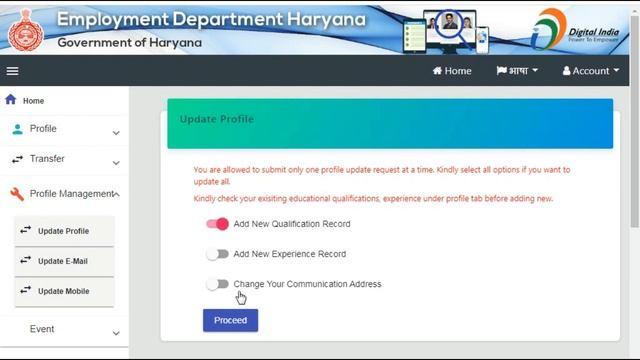The width and height of the screenshot is (640, 360).
Task: Click the swap icon beside Update E-Mail
Action: pyautogui.click(x=25, y=260)
